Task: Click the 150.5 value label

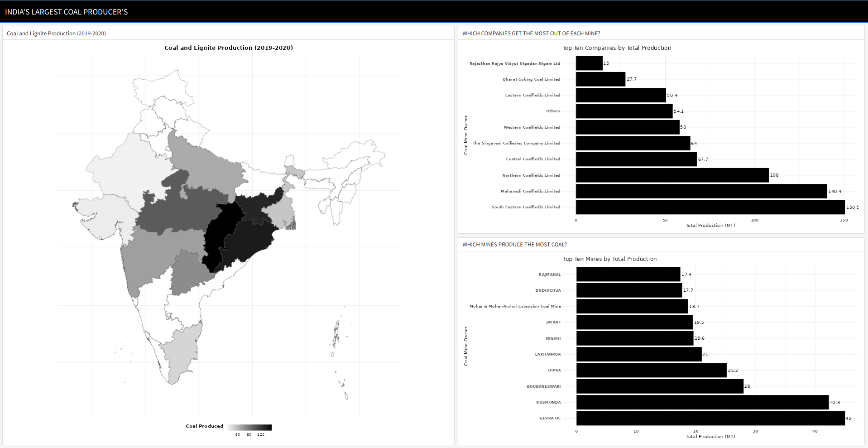Action: pyautogui.click(x=852, y=207)
